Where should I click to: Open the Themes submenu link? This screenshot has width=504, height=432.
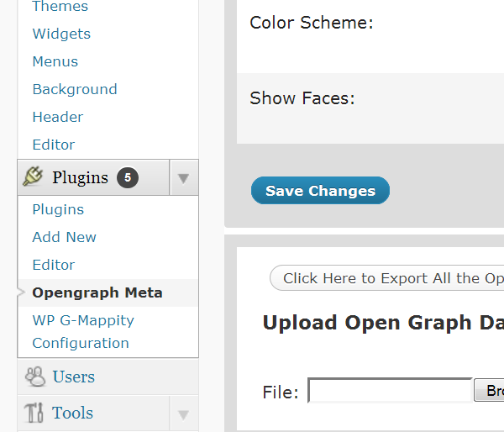click(60, 6)
